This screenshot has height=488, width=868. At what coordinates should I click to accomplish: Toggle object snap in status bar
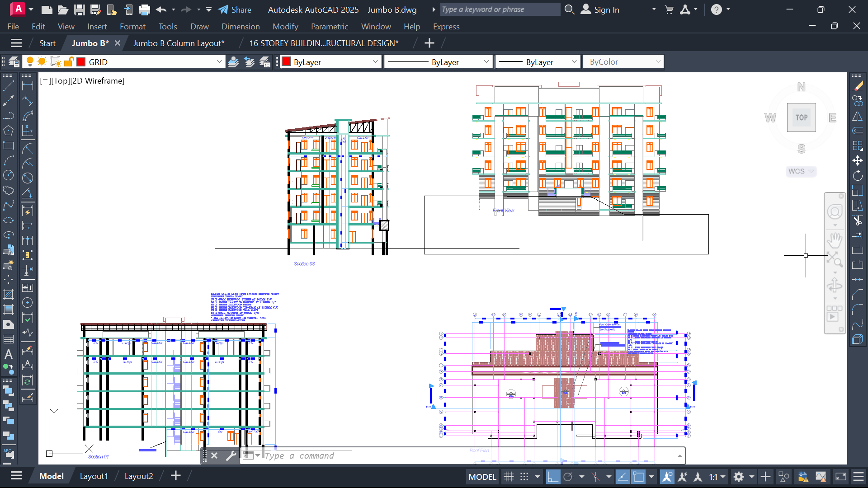(638, 477)
